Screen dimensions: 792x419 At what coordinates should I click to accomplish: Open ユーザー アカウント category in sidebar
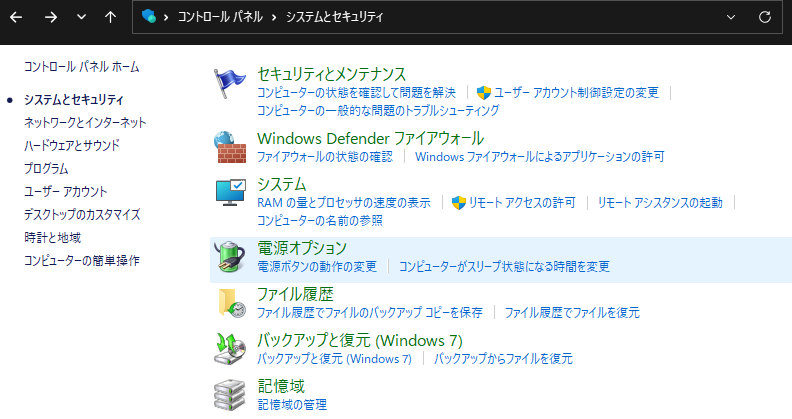66,192
